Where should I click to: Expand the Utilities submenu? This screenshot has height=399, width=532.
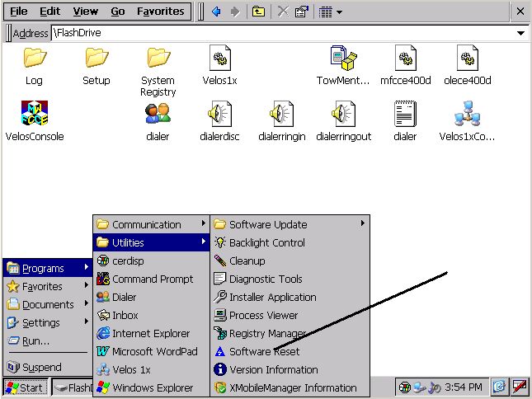[x=151, y=242]
